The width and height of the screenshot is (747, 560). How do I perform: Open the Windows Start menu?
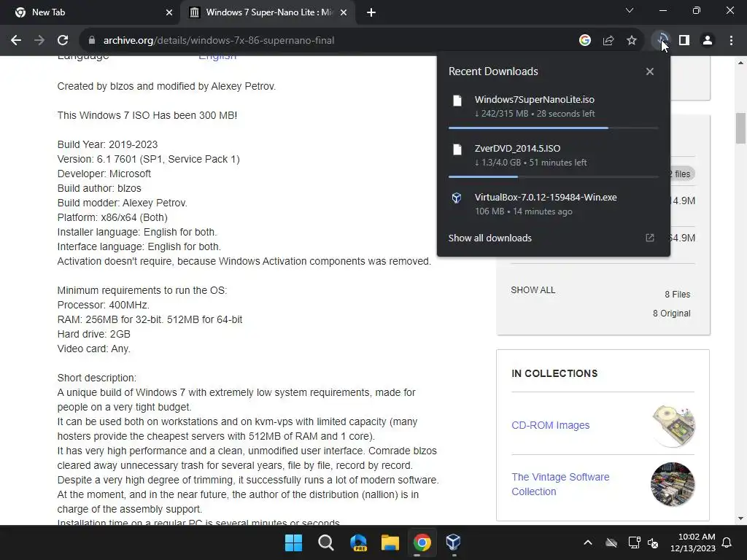point(293,542)
